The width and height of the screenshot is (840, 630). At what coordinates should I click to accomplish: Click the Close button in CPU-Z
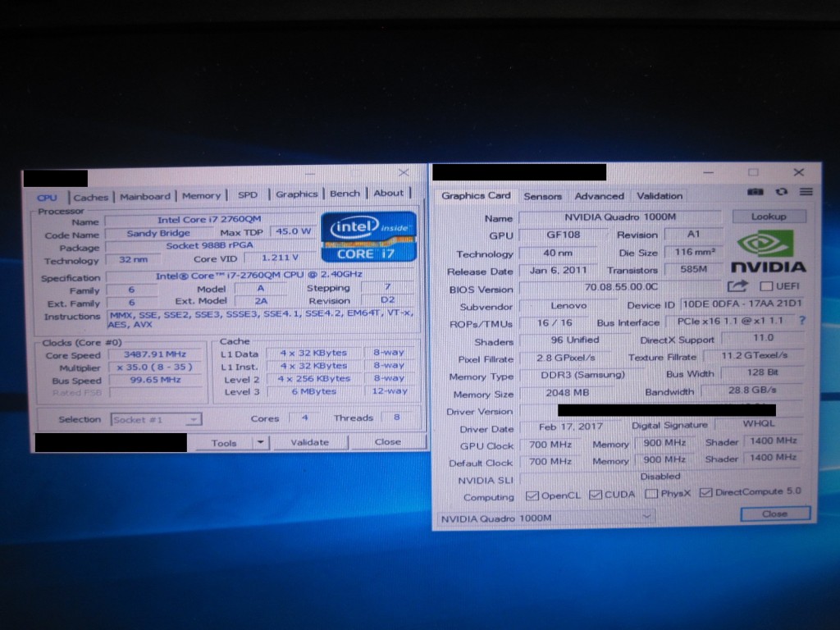tap(388, 441)
